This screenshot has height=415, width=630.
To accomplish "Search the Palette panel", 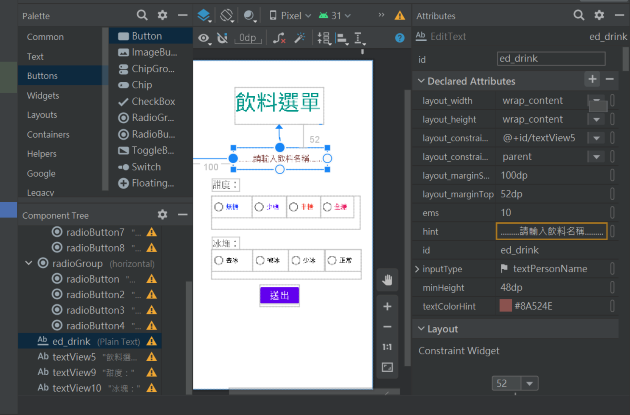I will point(142,15).
